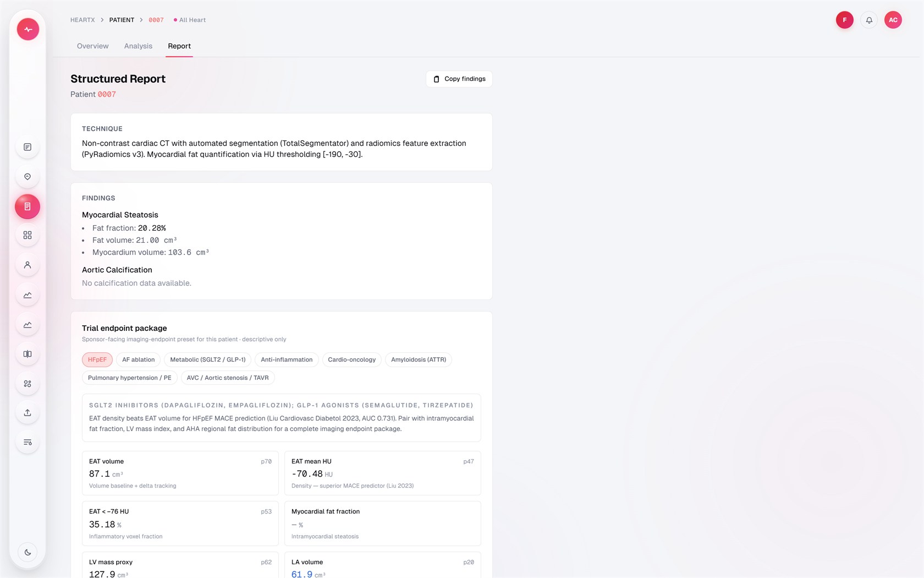Viewport: 924px width, 578px height.
Task: Select the HFpEF preset chip
Action: tap(97, 359)
